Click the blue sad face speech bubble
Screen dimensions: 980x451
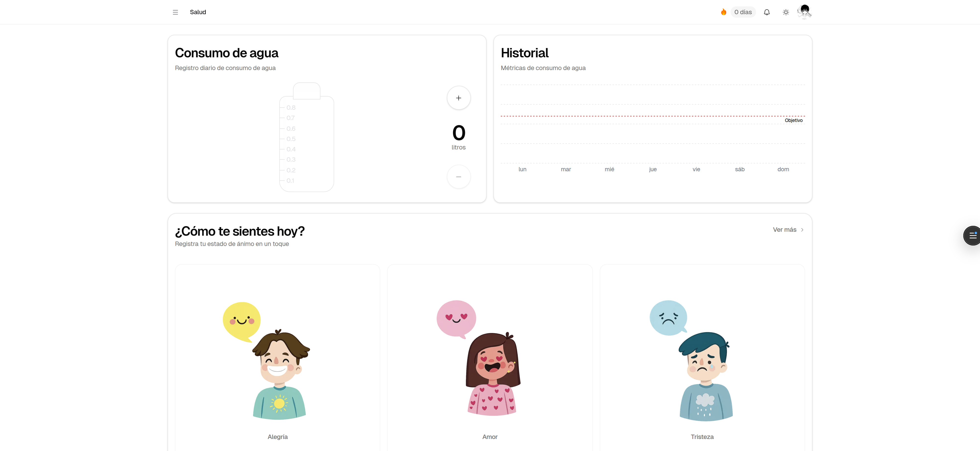coord(668,318)
